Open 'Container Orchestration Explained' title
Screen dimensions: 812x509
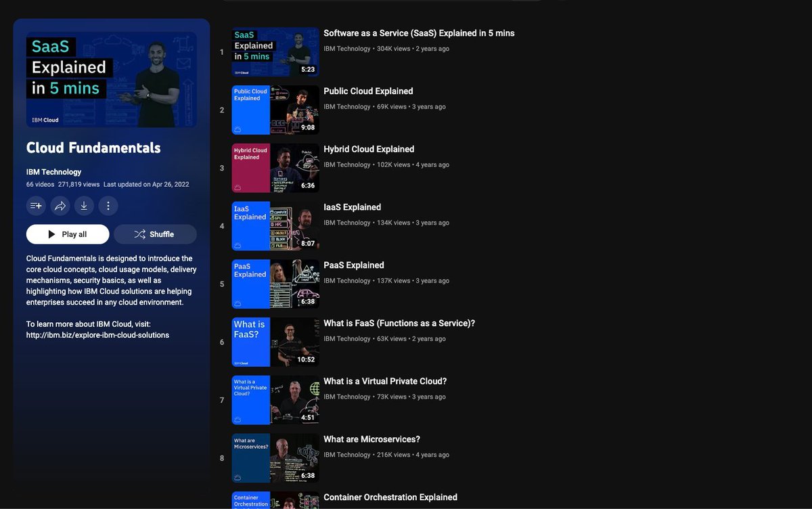[x=390, y=497]
